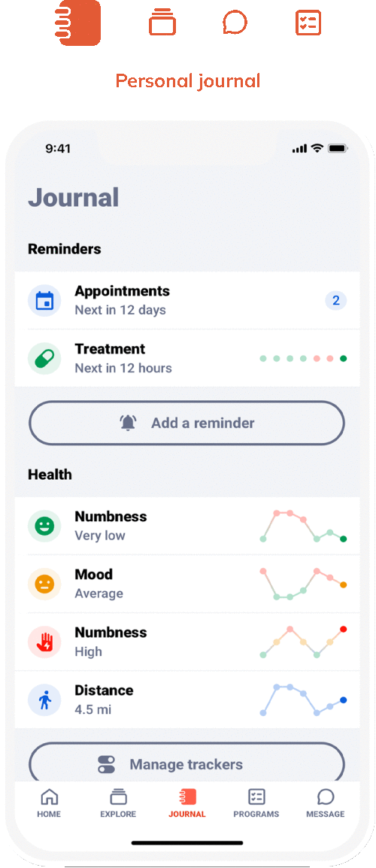376x868 pixels.
Task: Tap the red hand Numbness icon
Action: tap(44, 642)
